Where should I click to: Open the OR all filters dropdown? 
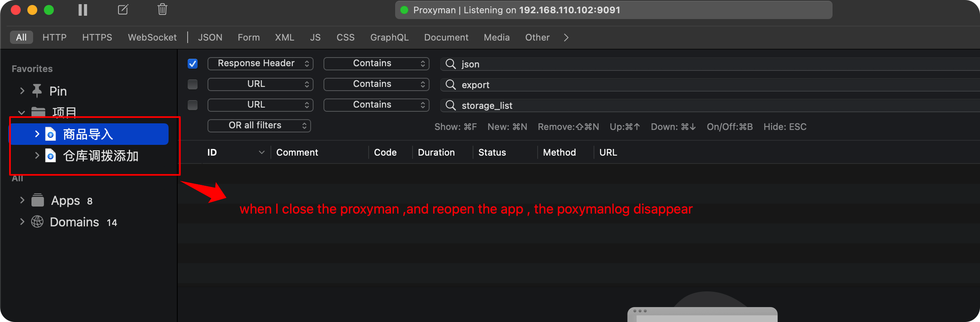tap(259, 125)
